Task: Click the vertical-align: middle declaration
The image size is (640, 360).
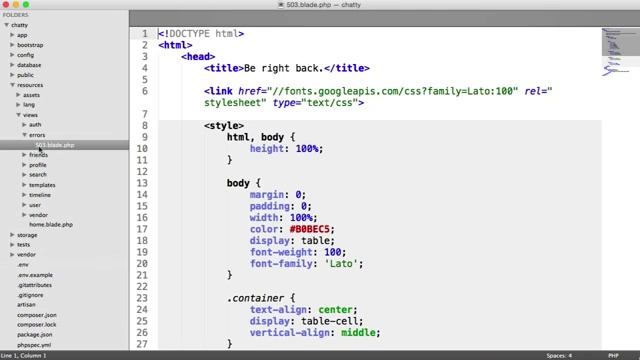Action: (315, 333)
